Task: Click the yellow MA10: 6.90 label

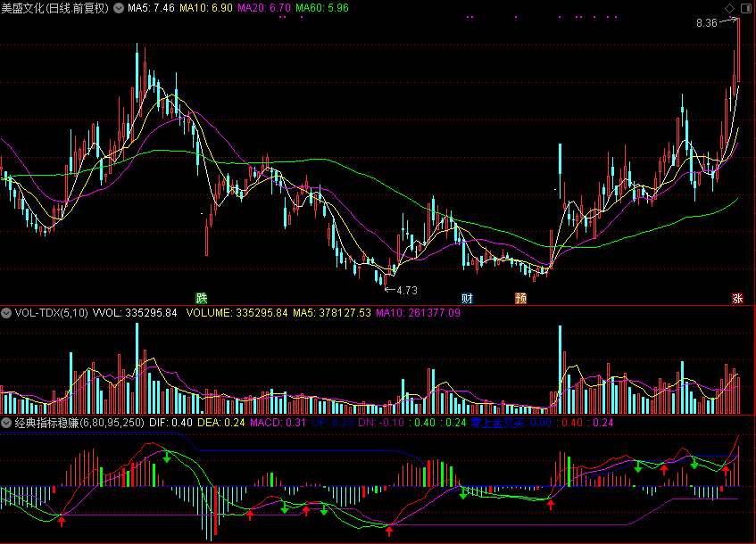Action: 206,8
